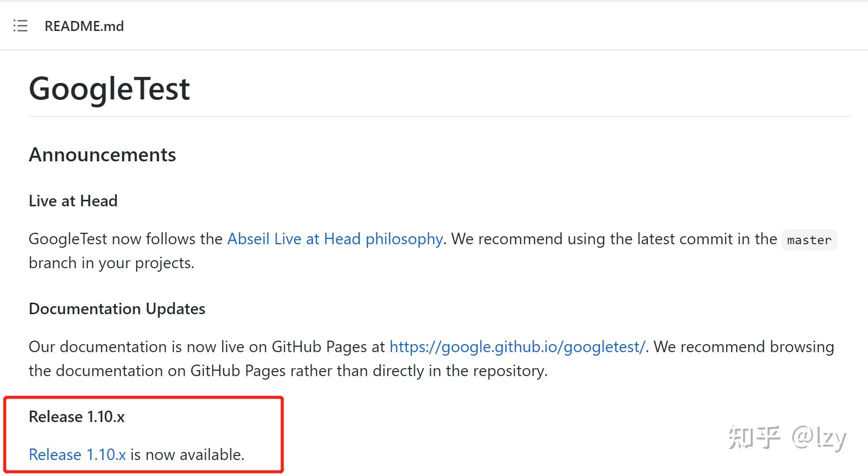
Task: Click the Live at Head subheading
Action: [x=73, y=201]
